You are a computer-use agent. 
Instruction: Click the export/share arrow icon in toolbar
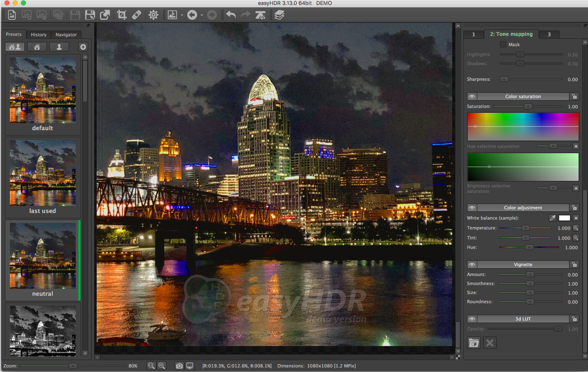[x=105, y=15]
